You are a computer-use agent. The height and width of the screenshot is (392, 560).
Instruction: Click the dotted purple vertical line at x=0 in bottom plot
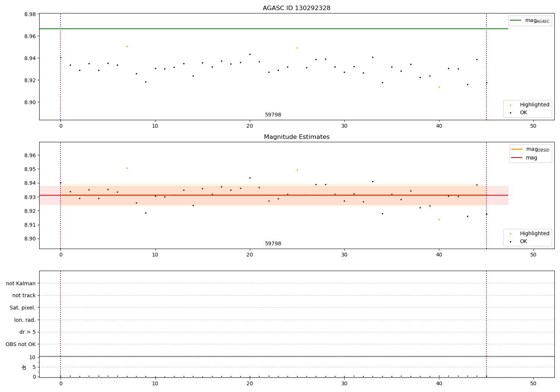(60, 324)
